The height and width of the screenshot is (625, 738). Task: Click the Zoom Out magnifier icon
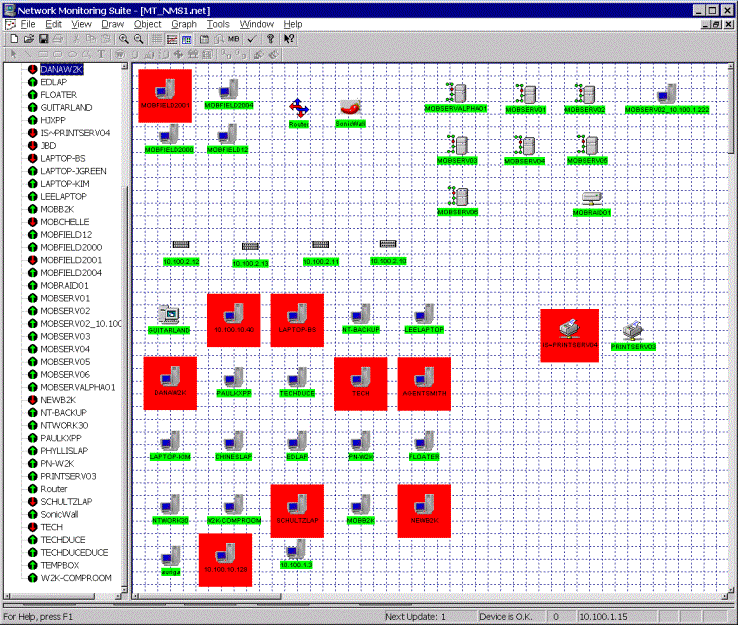(140, 38)
